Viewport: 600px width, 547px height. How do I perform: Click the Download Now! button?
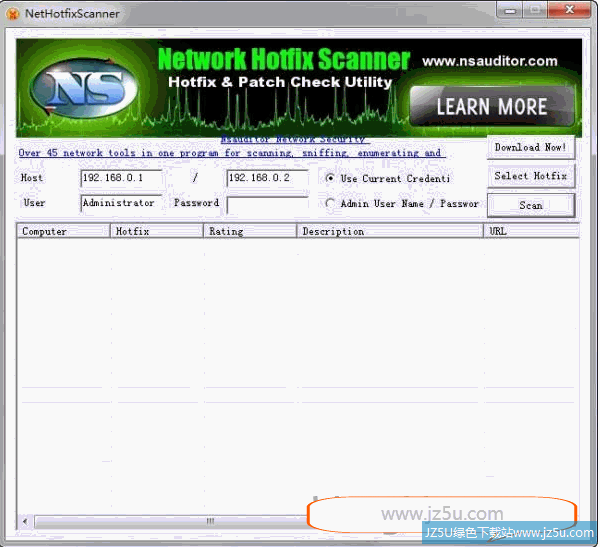[531, 147]
